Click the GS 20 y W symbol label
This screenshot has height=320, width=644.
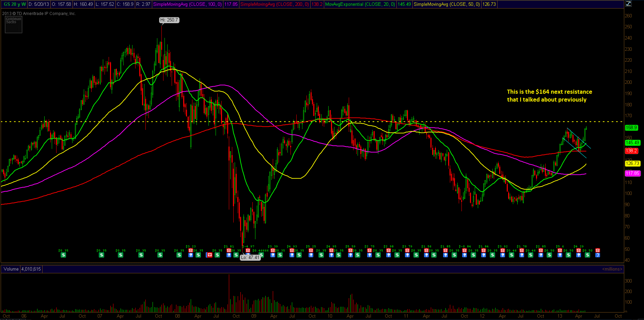(15, 4)
